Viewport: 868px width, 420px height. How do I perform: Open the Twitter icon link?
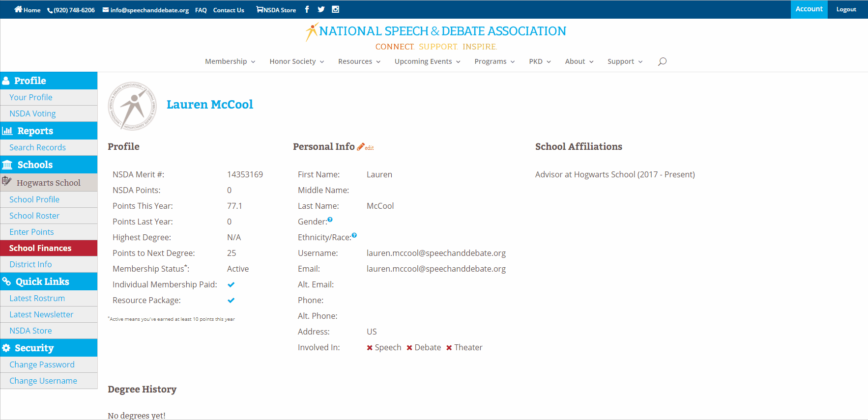coord(321,9)
